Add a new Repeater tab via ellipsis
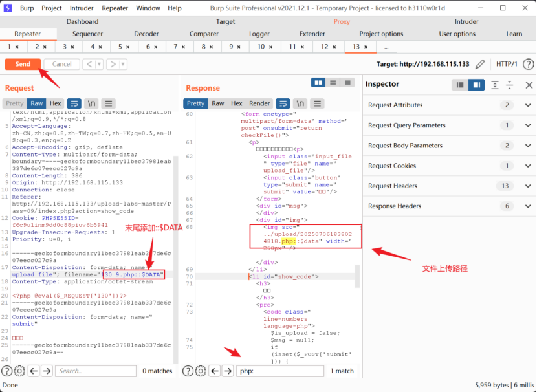This screenshot has width=537, height=392. [x=386, y=47]
